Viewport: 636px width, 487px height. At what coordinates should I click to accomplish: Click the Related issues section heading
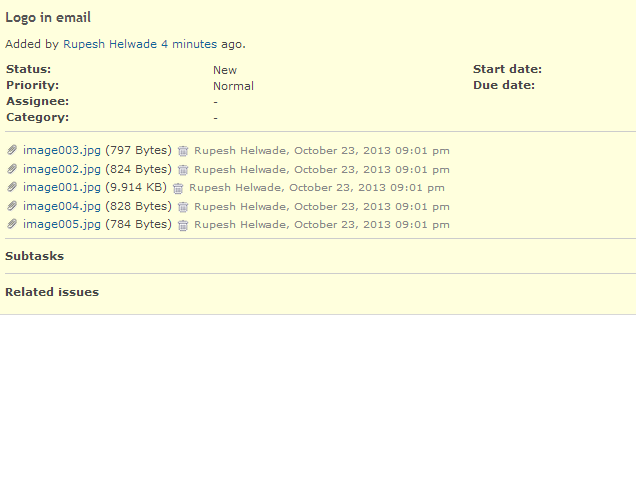52,292
